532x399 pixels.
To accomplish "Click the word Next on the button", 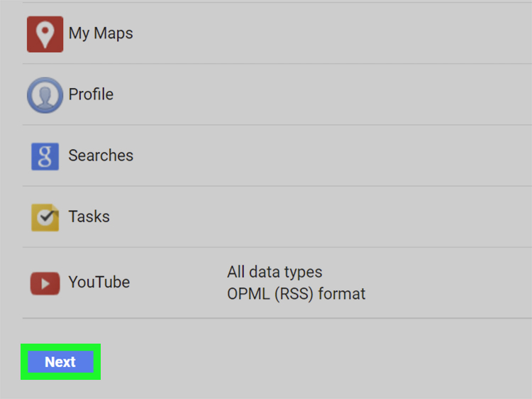I will pyautogui.click(x=60, y=362).
